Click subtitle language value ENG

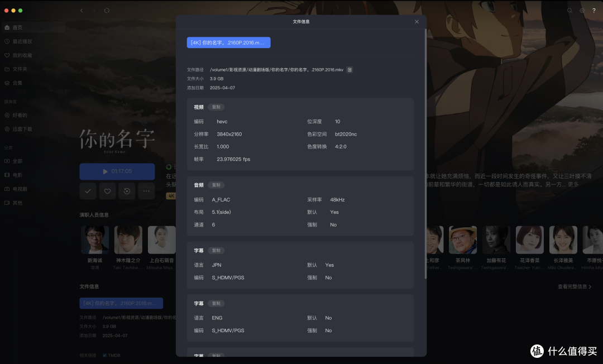[217, 318]
